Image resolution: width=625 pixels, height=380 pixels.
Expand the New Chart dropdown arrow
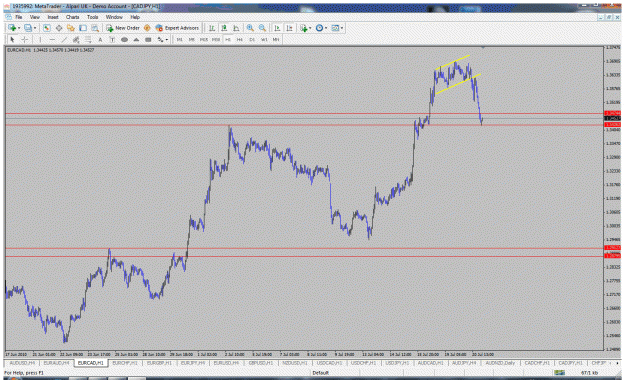pos(19,28)
